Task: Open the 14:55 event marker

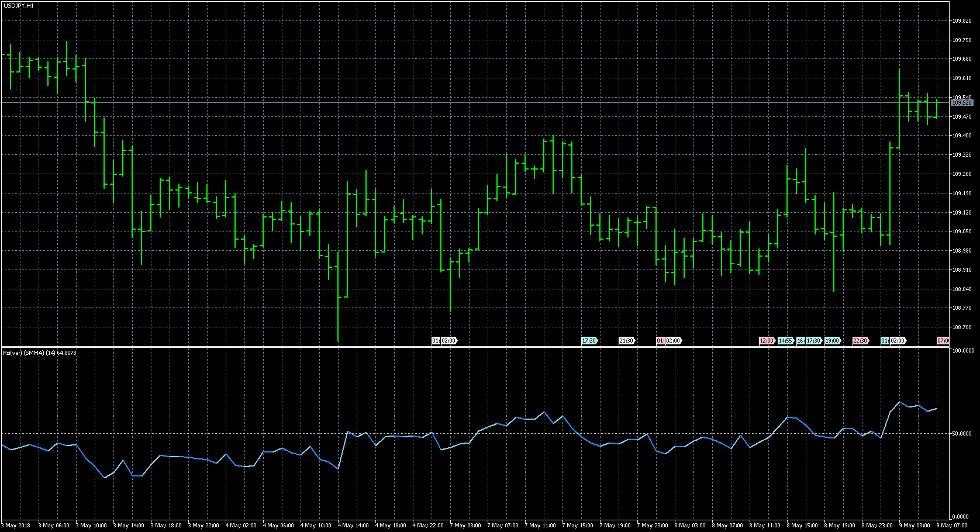Action: coord(785,341)
